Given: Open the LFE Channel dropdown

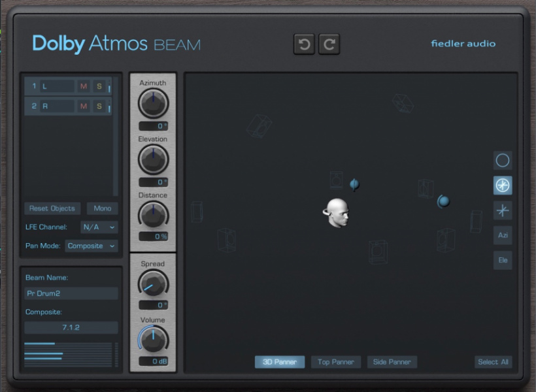Looking at the screenshot, I should [99, 227].
